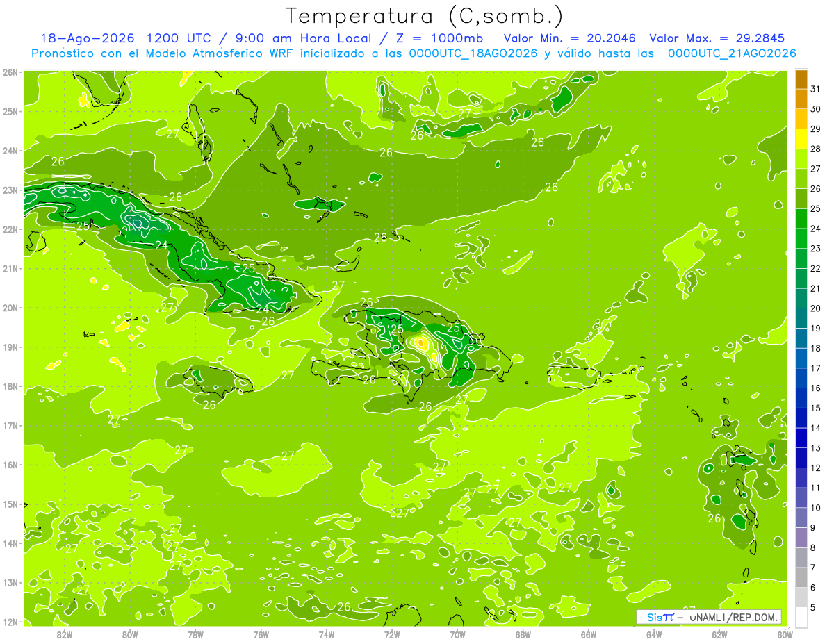Click the dark blue color segment between 13 and 14

pos(801,438)
